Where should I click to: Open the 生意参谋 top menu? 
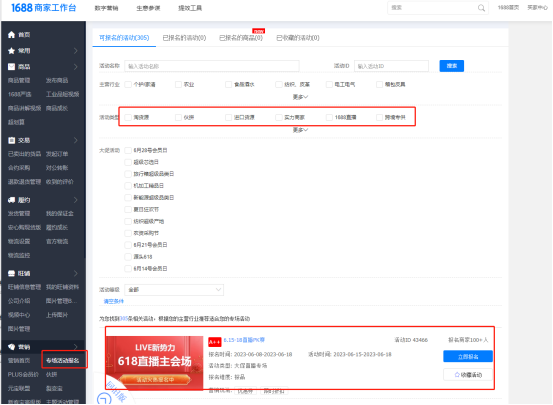point(148,8)
